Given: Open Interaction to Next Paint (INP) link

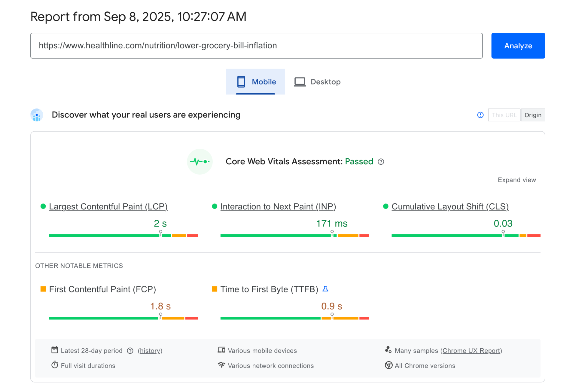Looking at the screenshot, I should (278, 206).
